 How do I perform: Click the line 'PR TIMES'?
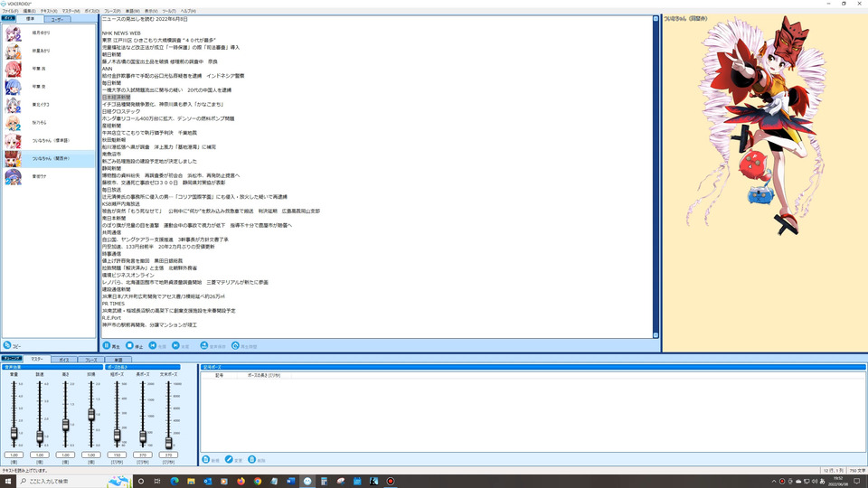point(113,304)
